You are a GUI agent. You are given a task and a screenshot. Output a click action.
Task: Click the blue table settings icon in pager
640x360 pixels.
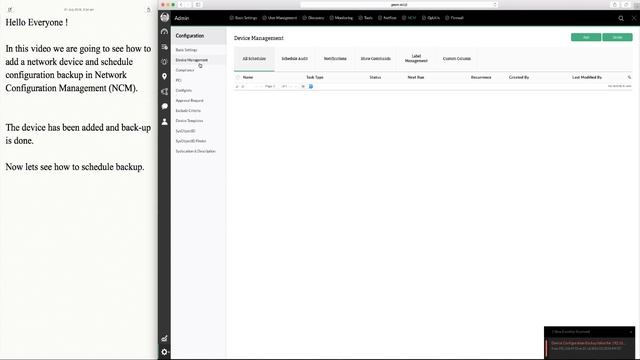(311, 86)
